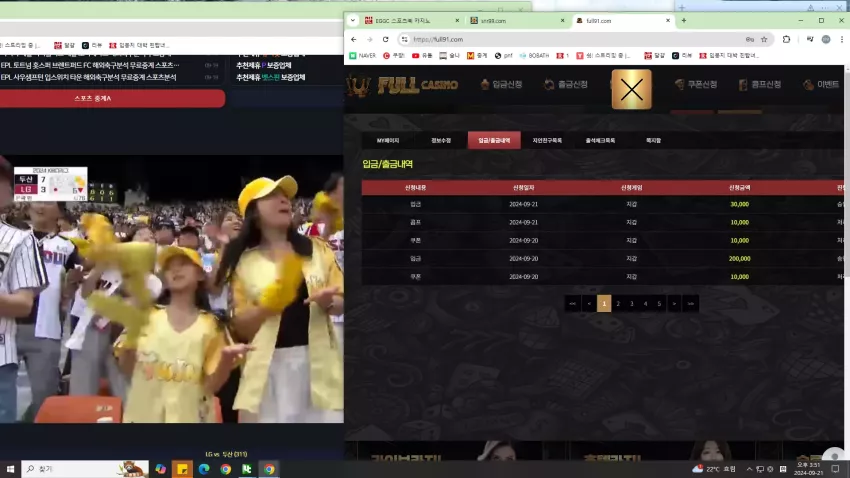The image size is (850, 478).
Task: Open the NAVER bookmark
Action: [363, 55]
